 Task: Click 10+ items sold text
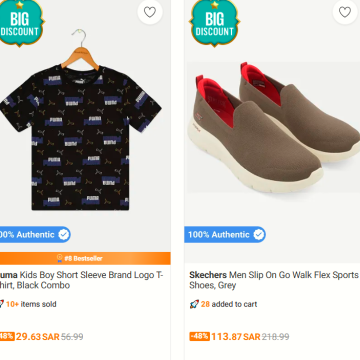[31, 304]
